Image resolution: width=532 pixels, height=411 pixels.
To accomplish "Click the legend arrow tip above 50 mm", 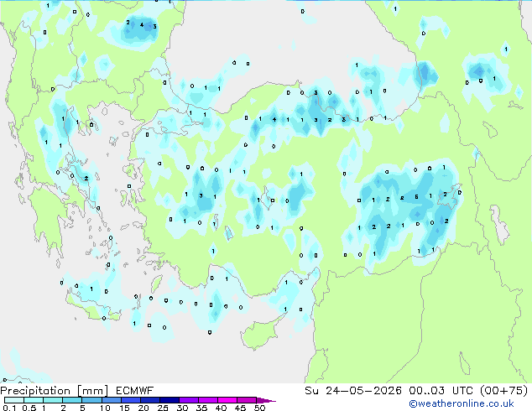I will coord(266,400).
